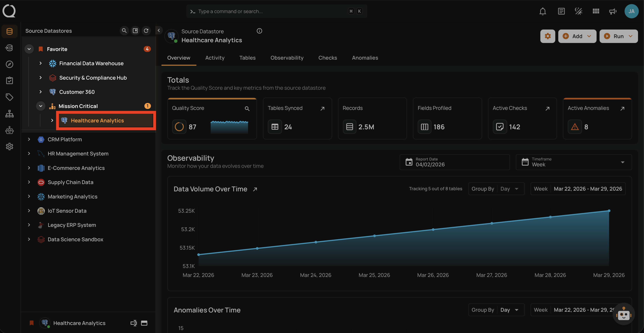Select the Source Datastores icon in the sidebar

coord(10,31)
